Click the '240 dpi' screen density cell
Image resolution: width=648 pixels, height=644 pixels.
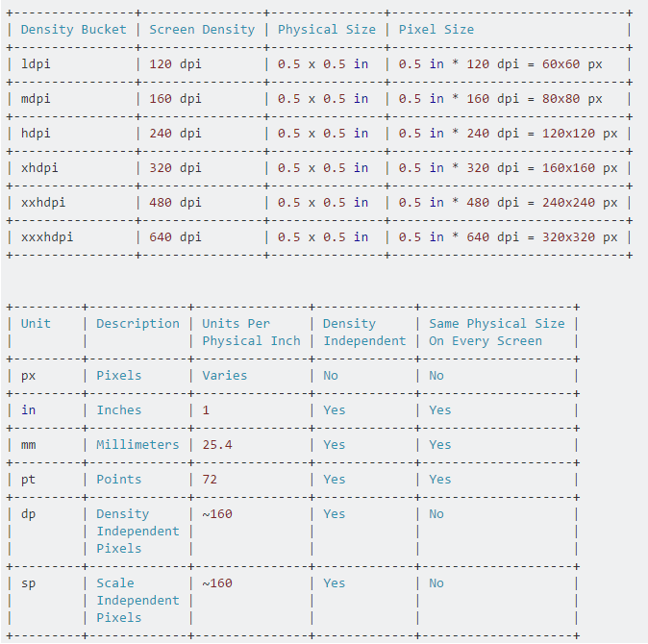[175, 134]
